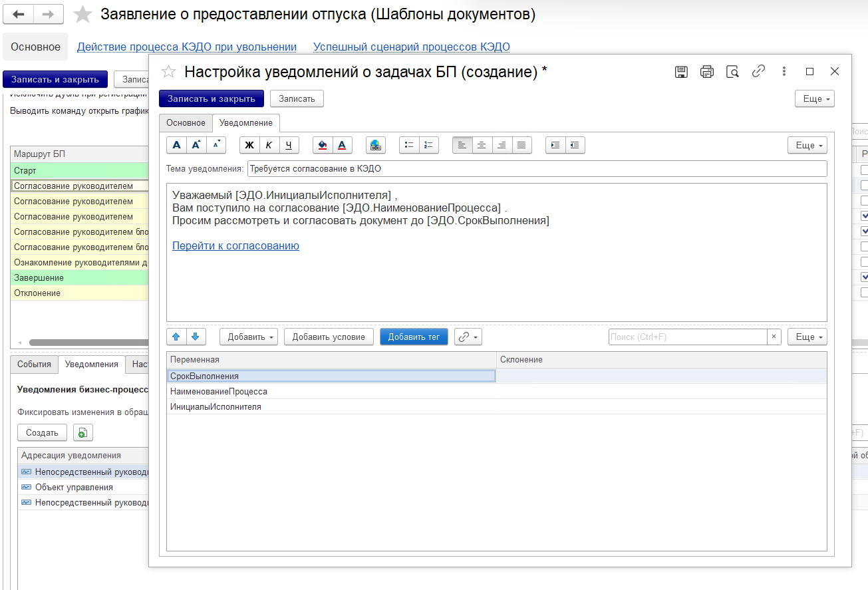This screenshot has height=590, width=868.
Task: Open print preview in the dialog title bar
Action: [732, 72]
